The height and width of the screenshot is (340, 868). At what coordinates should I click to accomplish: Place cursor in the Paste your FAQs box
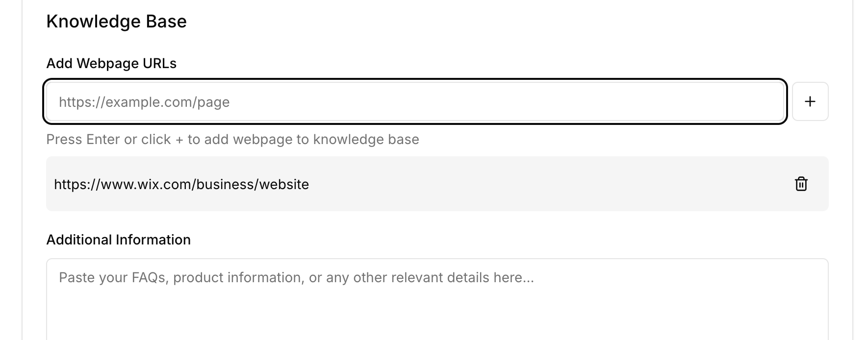(437, 299)
